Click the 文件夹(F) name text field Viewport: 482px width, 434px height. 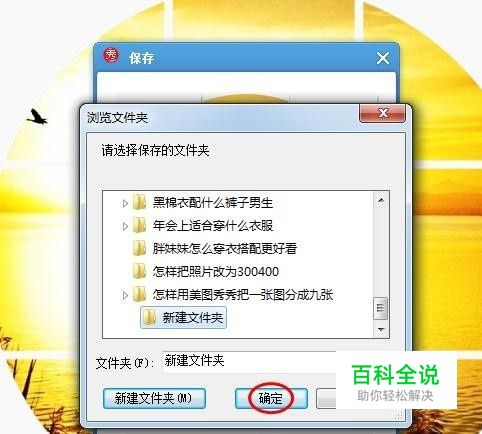(x=249, y=362)
